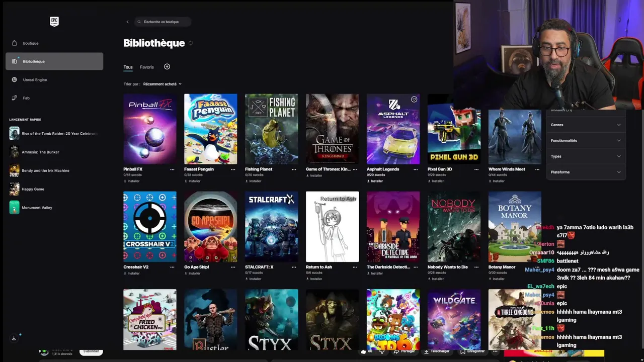The height and width of the screenshot is (362, 644).
Task: Go back with the left arrow
Action: (x=127, y=22)
